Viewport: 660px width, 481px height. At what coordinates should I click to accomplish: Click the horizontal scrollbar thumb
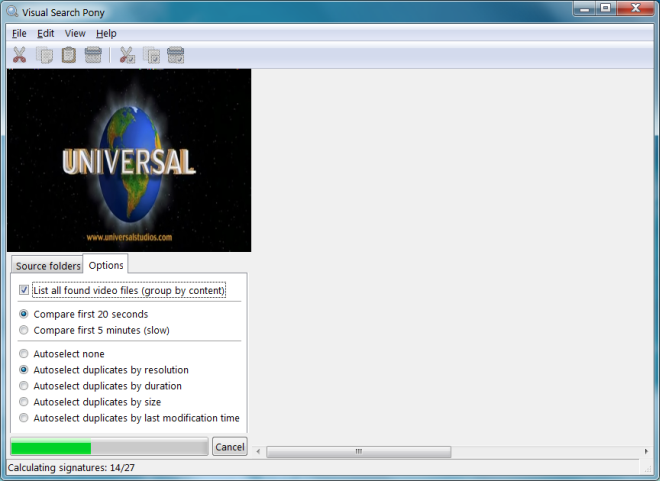pyautogui.click(x=359, y=452)
